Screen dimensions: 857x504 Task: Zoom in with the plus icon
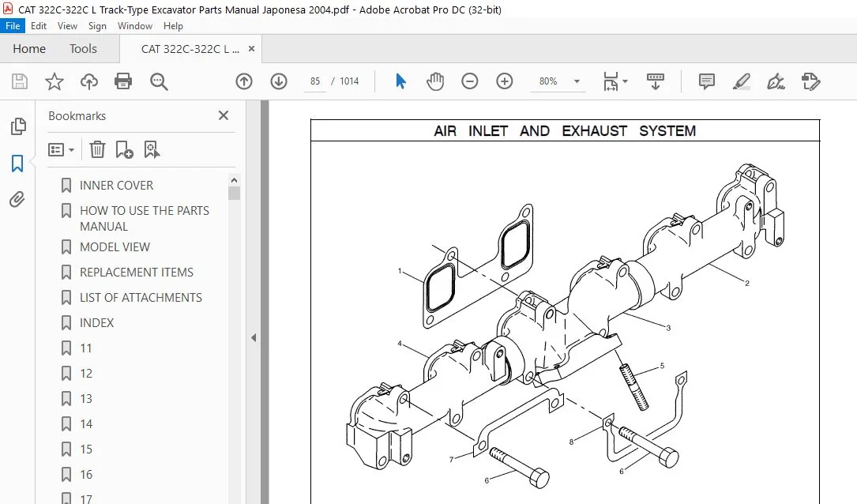(x=505, y=81)
